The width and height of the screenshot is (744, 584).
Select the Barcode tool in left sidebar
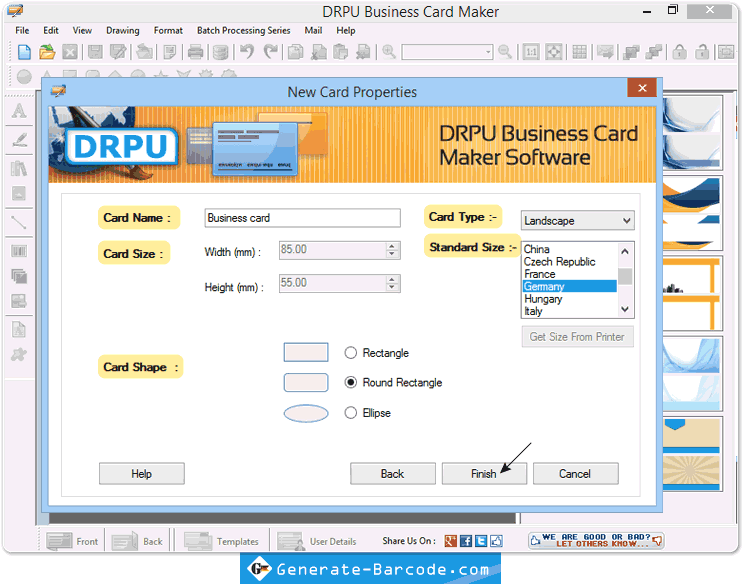(x=19, y=251)
